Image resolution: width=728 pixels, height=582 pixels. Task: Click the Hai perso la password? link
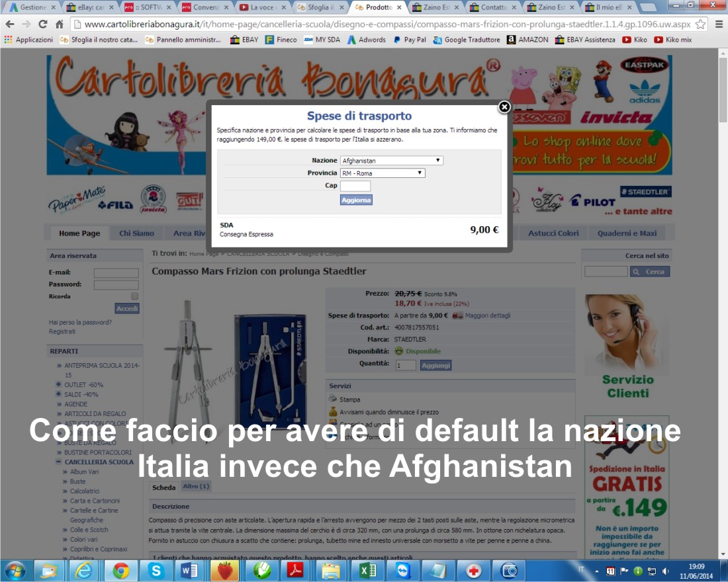80,322
